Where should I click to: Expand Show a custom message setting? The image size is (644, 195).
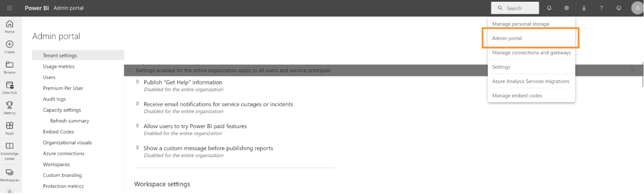tap(138, 147)
